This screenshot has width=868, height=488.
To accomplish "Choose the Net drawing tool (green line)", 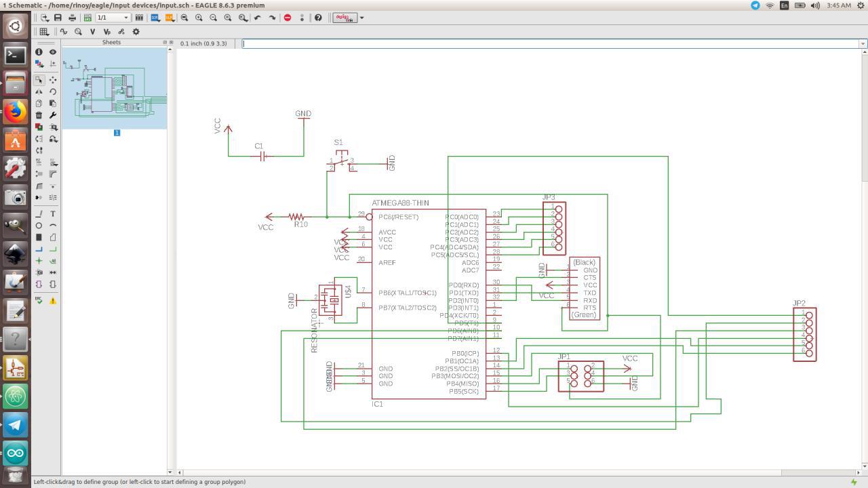I will pyautogui.click(x=53, y=249).
